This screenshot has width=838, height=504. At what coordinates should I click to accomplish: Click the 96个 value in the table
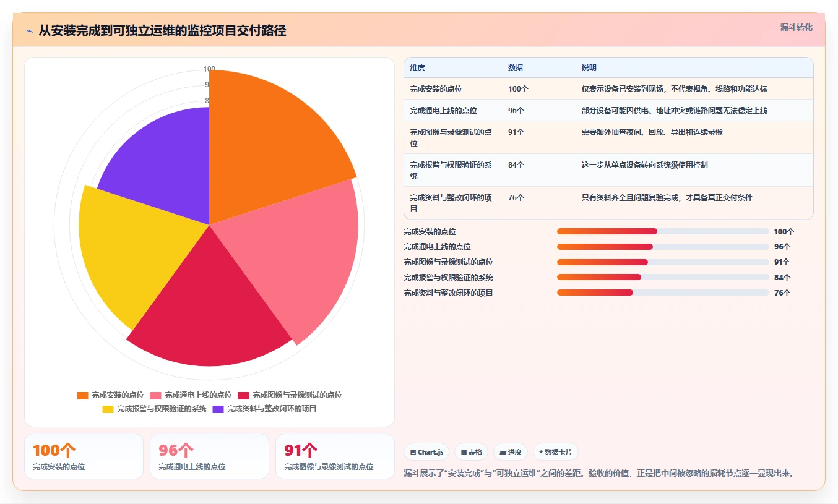point(516,111)
